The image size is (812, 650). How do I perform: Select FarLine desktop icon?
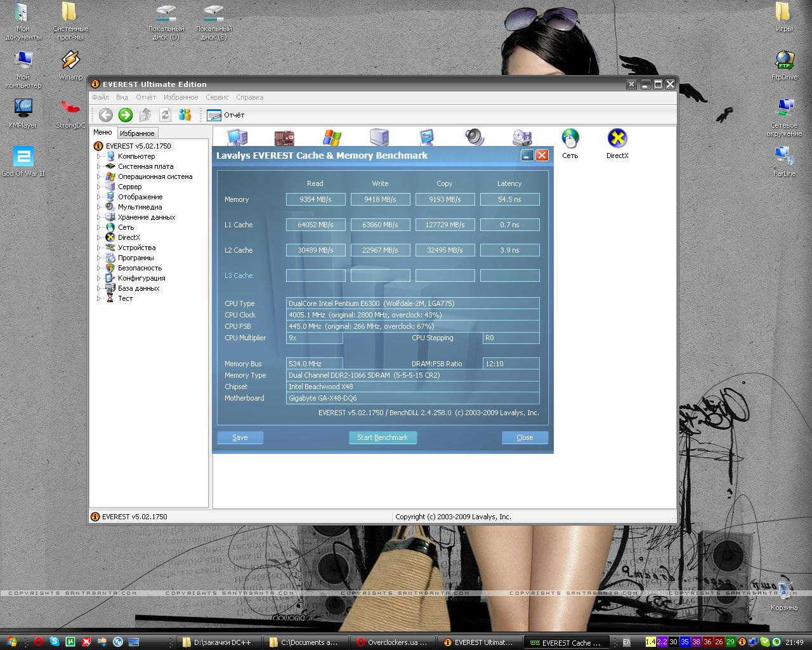point(785,162)
